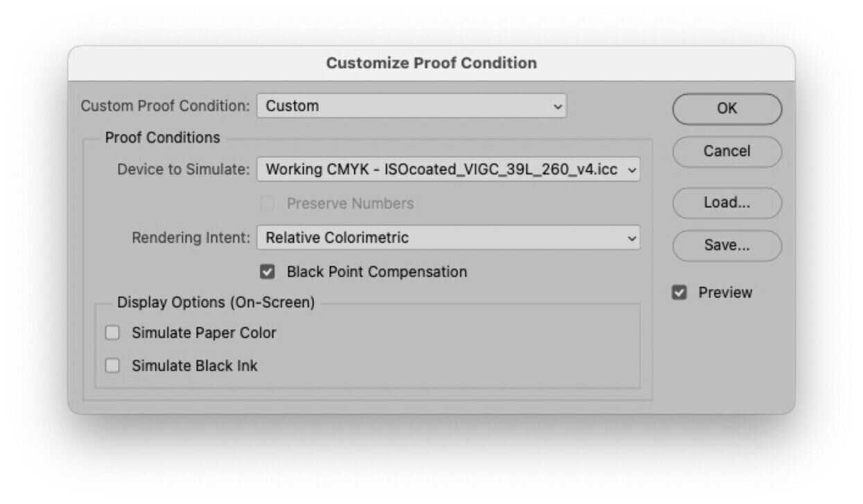
Task: Click the Rendering Intent label text
Action: click(191, 238)
